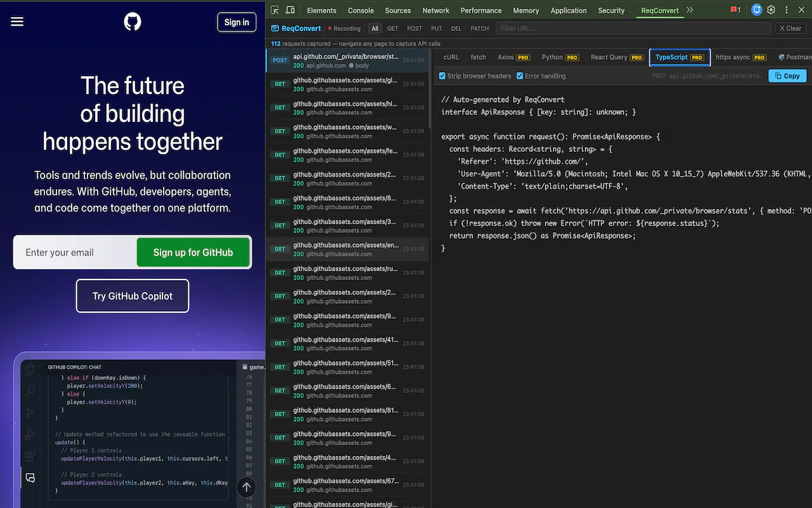Select the GET assets/67... request row
Screen dimensions: 812x508
(x=348, y=485)
